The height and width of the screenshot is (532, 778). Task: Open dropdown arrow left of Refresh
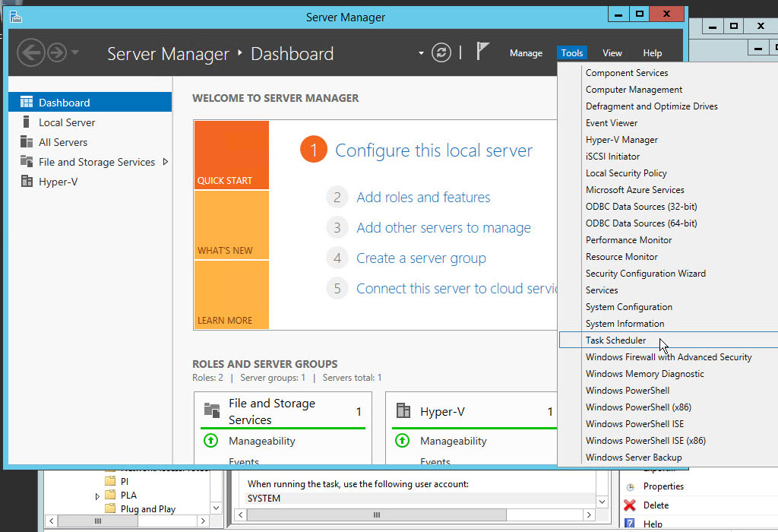pyautogui.click(x=421, y=53)
